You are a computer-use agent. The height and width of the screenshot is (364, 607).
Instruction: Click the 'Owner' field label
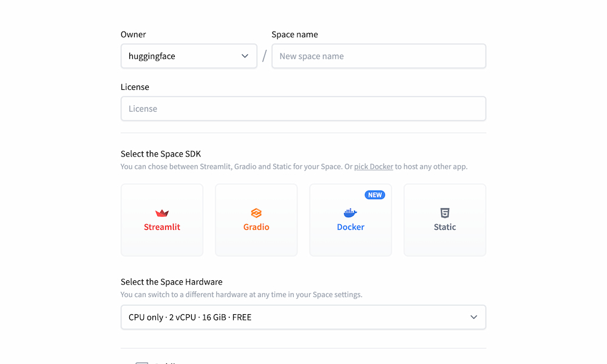tap(134, 35)
